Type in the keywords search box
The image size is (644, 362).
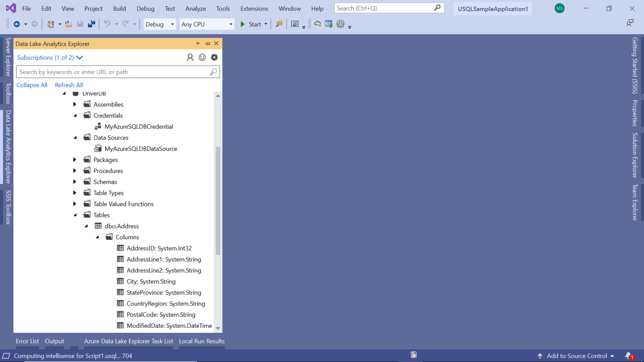click(113, 72)
